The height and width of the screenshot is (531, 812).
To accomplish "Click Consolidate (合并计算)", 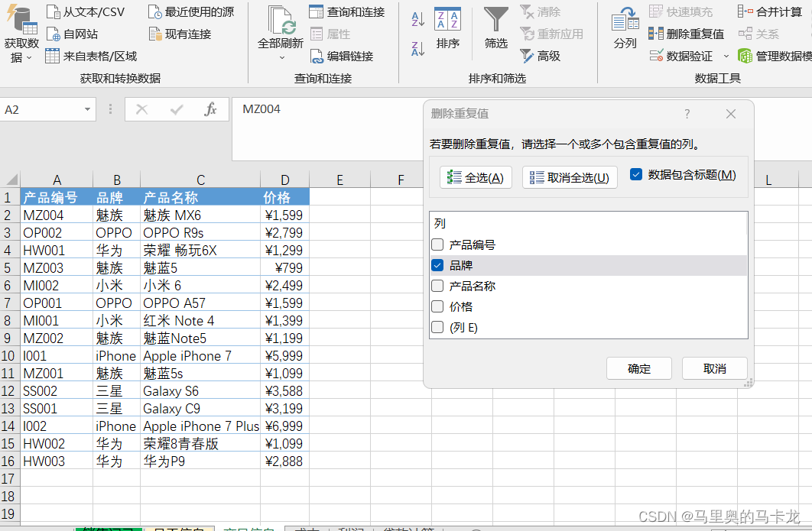I will tap(769, 12).
